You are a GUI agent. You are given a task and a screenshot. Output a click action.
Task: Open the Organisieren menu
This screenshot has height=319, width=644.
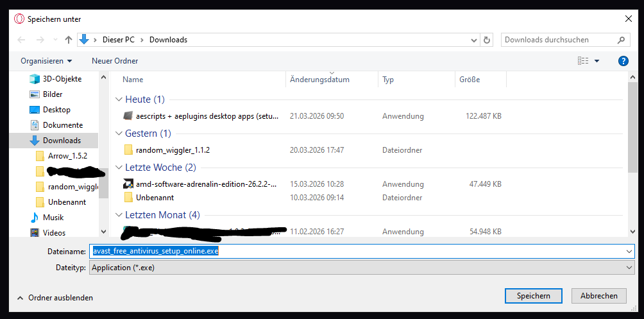[x=46, y=61]
